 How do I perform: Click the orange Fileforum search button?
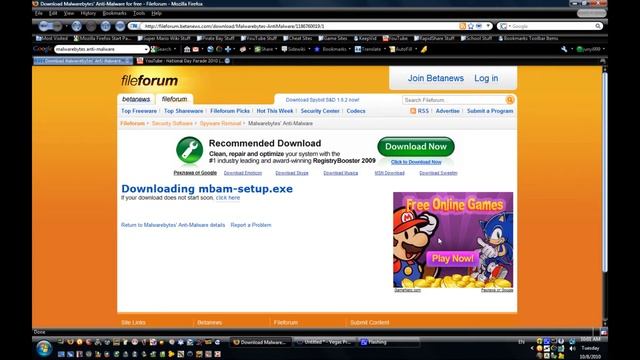coord(509,100)
